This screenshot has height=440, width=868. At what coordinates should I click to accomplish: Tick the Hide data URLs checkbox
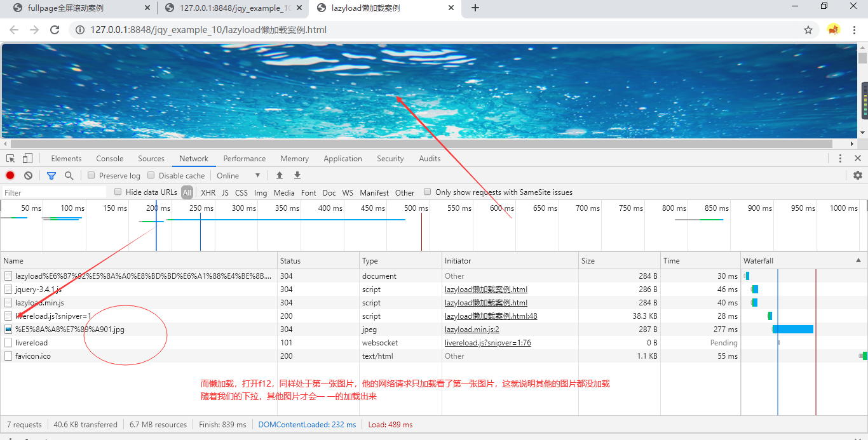click(x=118, y=192)
